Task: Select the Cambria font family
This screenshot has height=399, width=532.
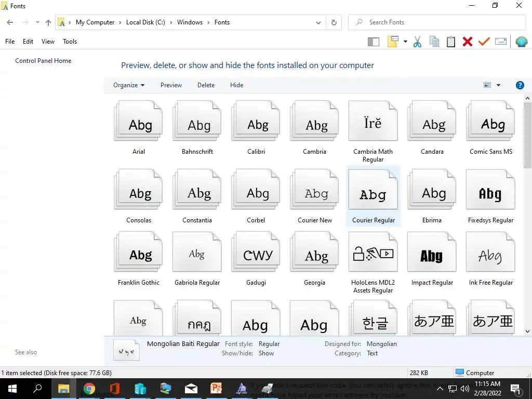Action: click(314, 127)
